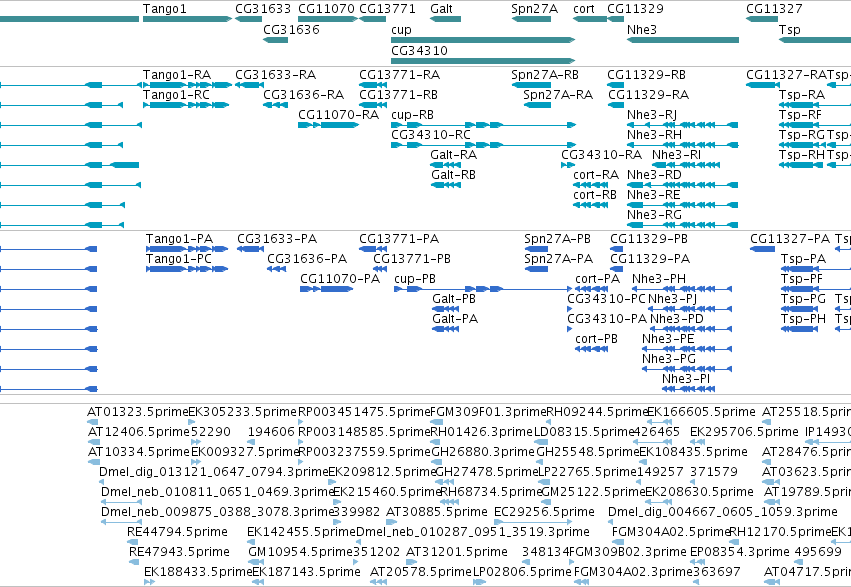Screen dimensions: 851x587
Task: Select the Nhe3-RH transcript
Action: [x=683, y=145]
